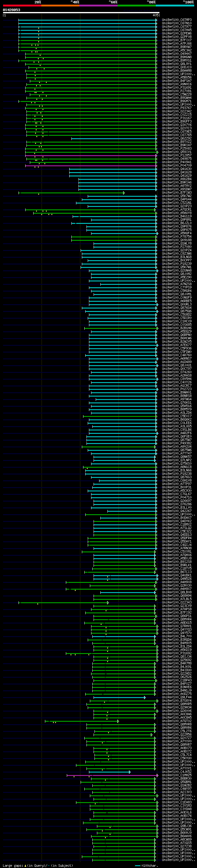Click the orange ~40% legend segment
197x868 pixels.
pos(60,6)
